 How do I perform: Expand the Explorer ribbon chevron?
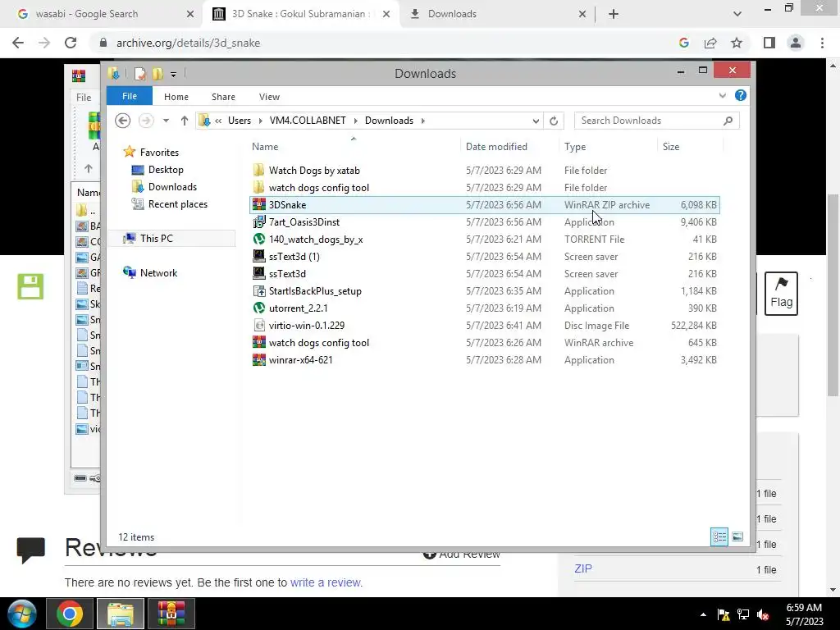722,95
